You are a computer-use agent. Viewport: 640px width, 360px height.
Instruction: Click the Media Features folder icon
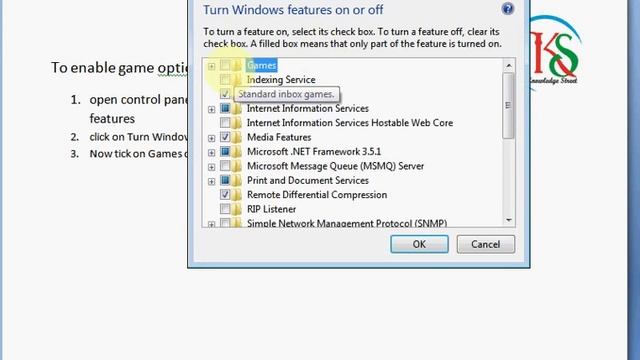click(237, 137)
